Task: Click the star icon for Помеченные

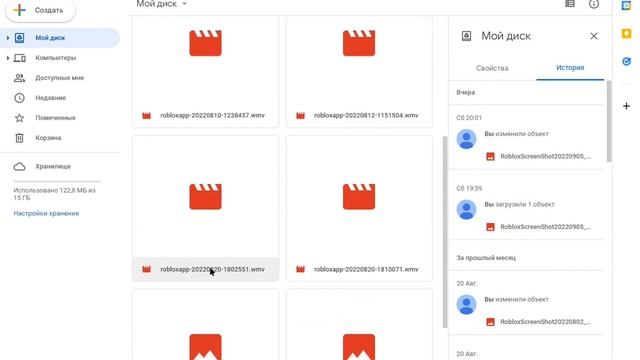Action: (x=19, y=118)
